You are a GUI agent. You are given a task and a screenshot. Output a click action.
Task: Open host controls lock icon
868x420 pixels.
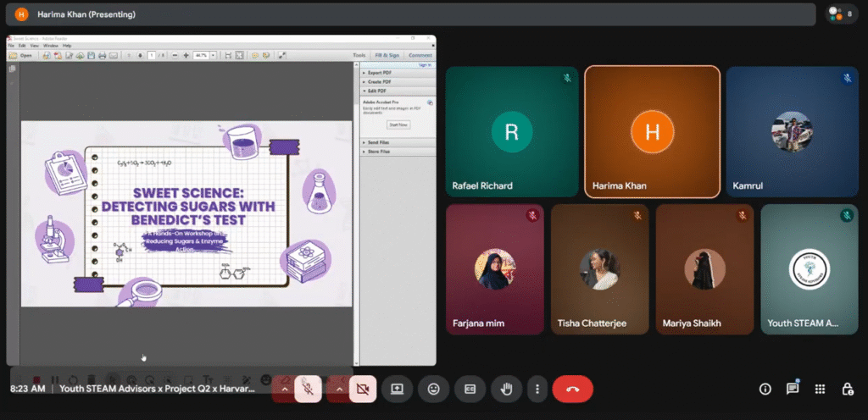[x=847, y=389]
